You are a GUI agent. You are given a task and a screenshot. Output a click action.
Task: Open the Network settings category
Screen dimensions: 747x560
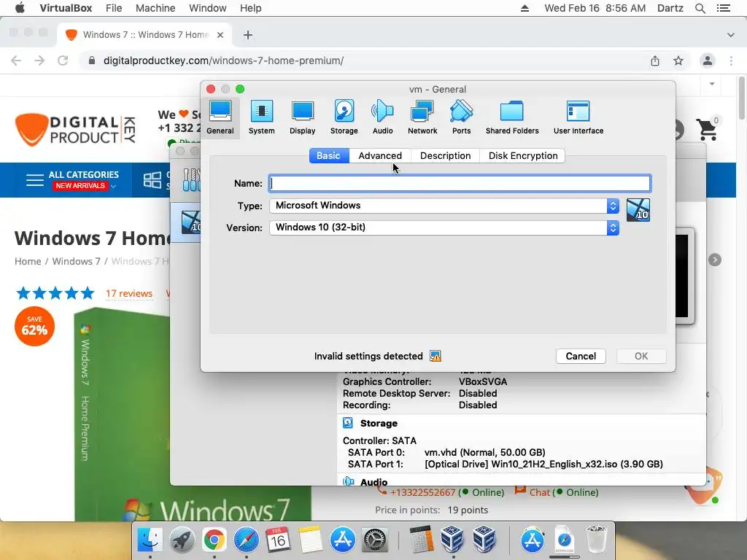[422, 117]
